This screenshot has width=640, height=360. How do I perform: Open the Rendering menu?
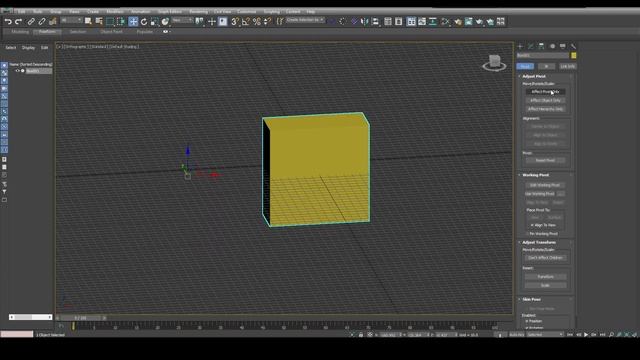tap(198, 11)
